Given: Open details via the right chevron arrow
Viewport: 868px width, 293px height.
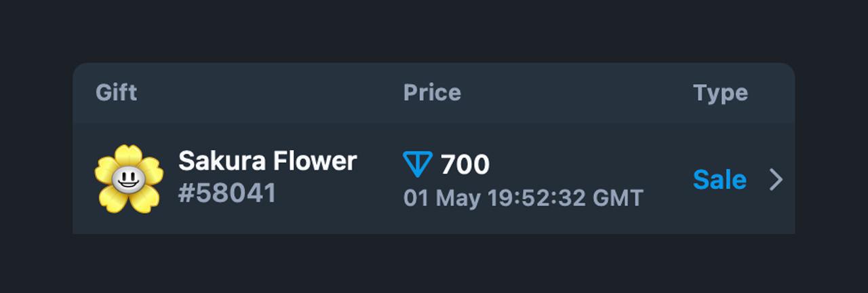Looking at the screenshot, I should click(x=776, y=180).
